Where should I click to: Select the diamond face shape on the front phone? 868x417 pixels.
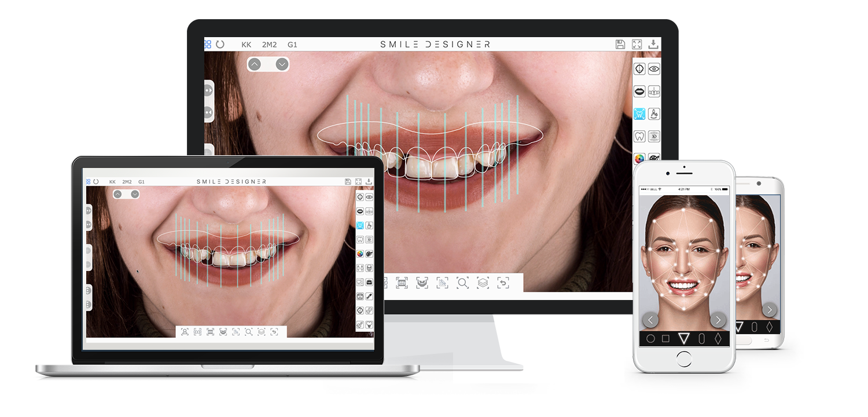pos(718,339)
